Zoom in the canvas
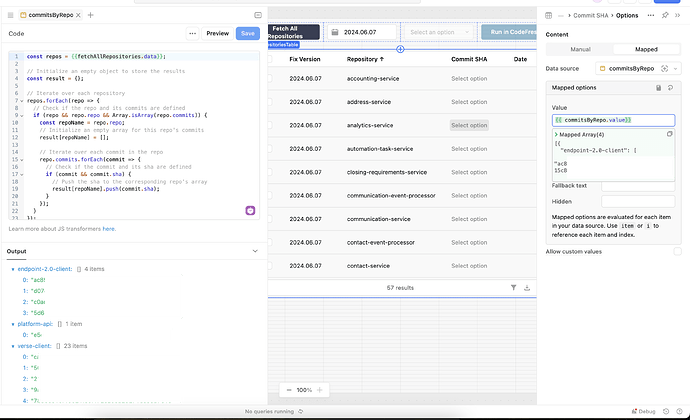The height and width of the screenshot is (420, 690). [x=320, y=390]
